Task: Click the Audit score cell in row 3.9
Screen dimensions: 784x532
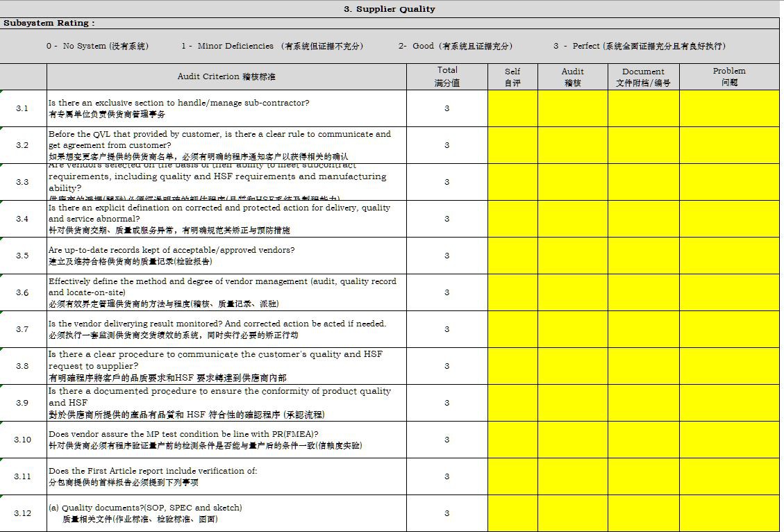Action: point(573,403)
